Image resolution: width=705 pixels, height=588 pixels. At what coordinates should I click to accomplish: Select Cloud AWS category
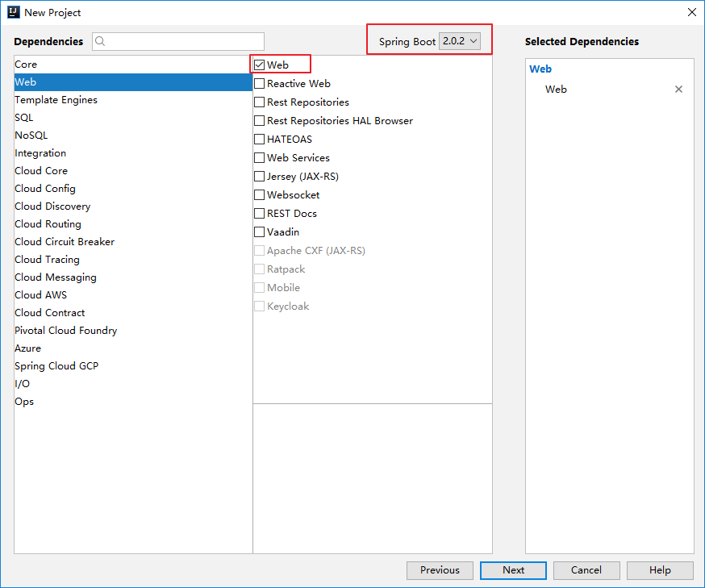pos(133,295)
